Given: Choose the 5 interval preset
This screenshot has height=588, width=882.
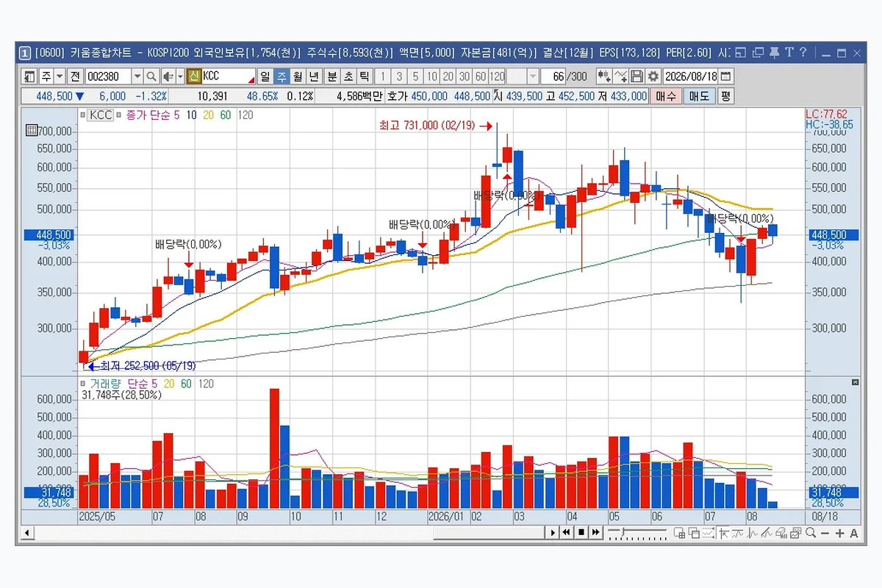Looking at the screenshot, I should pos(415,76).
